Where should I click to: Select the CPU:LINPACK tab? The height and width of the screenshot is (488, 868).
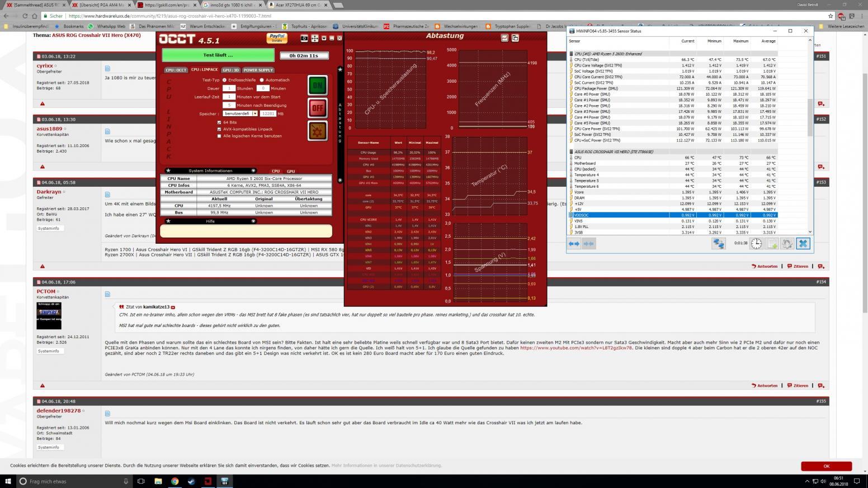point(204,70)
